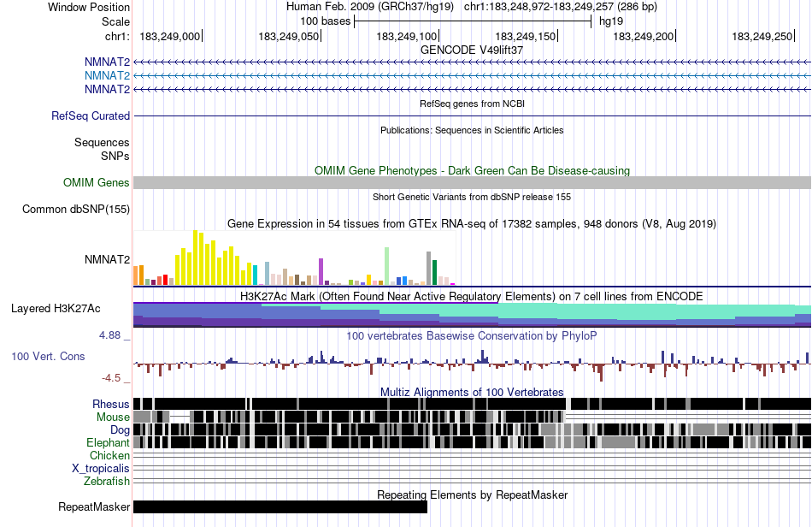Open the RepeatMasker track label

[x=94, y=506]
